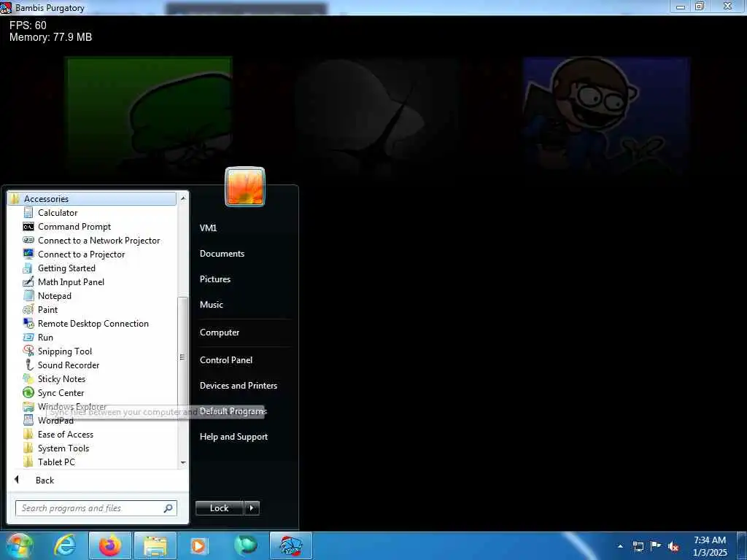Open Internet Explorer from taskbar
The width and height of the screenshot is (747, 560).
[65, 545]
